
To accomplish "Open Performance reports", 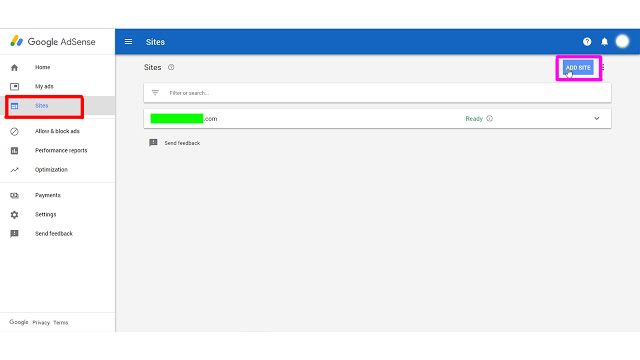I will pos(61,151).
